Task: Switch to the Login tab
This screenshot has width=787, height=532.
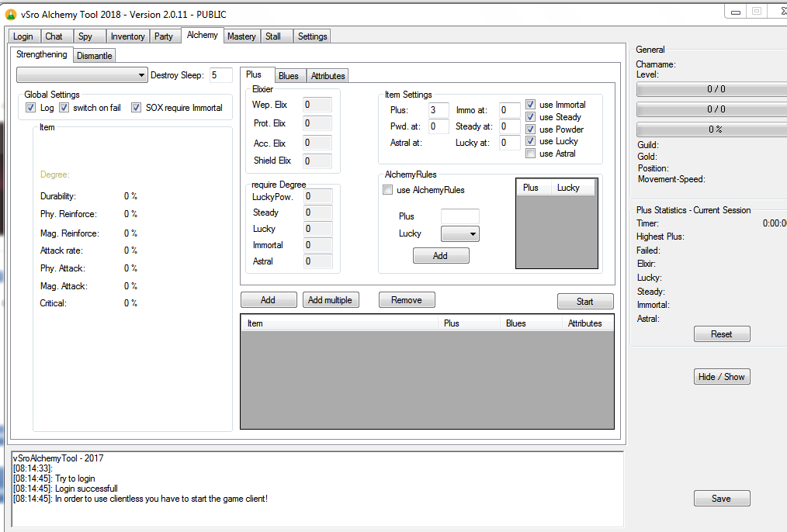Action: 23,36
